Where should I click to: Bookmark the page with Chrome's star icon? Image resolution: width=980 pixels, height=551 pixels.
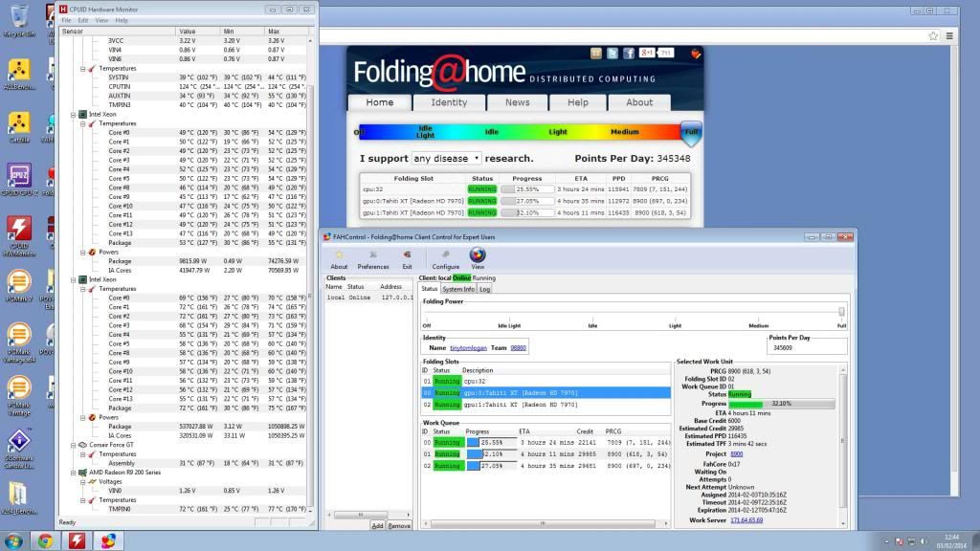click(x=933, y=36)
